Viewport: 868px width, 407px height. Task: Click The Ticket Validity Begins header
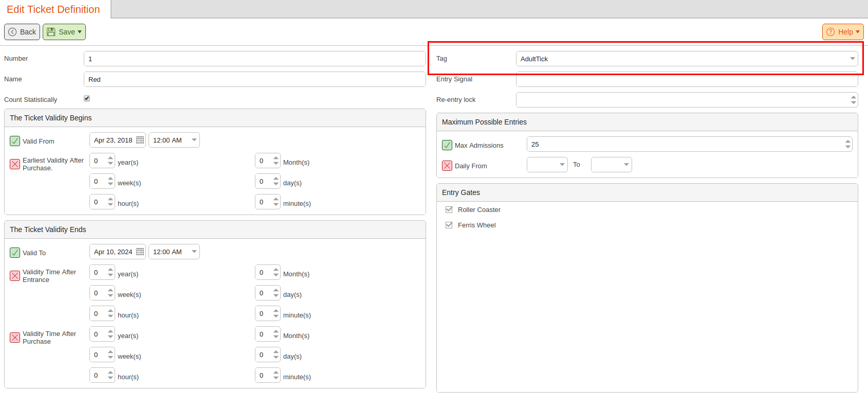coord(215,118)
